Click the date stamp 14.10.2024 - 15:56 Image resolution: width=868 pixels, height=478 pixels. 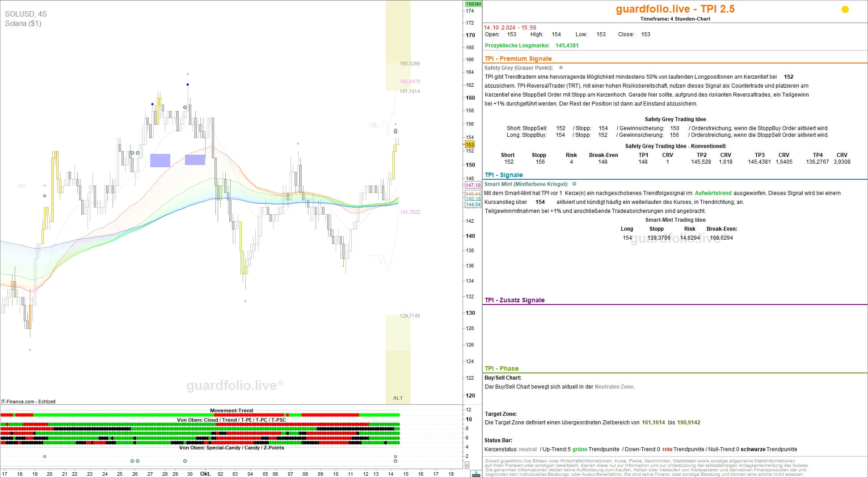tap(510, 28)
